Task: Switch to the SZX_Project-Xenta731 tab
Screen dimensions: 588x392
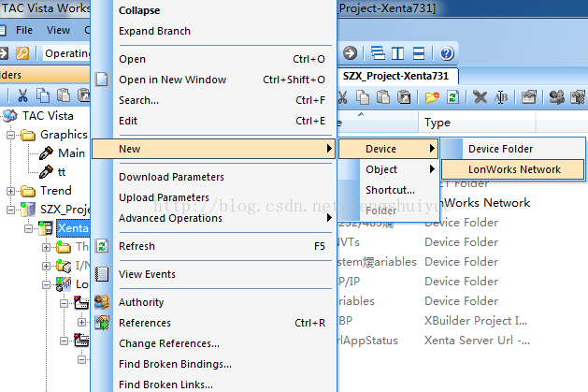Action: [x=396, y=76]
